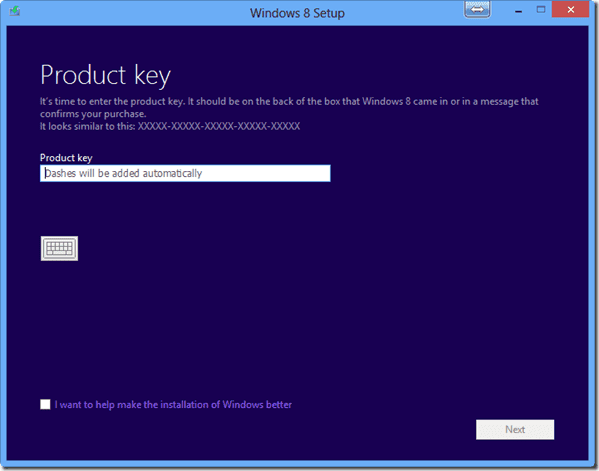Click the large 'Product key' heading
This screenshot has height=471, width=599.
[x=105, y=75]
